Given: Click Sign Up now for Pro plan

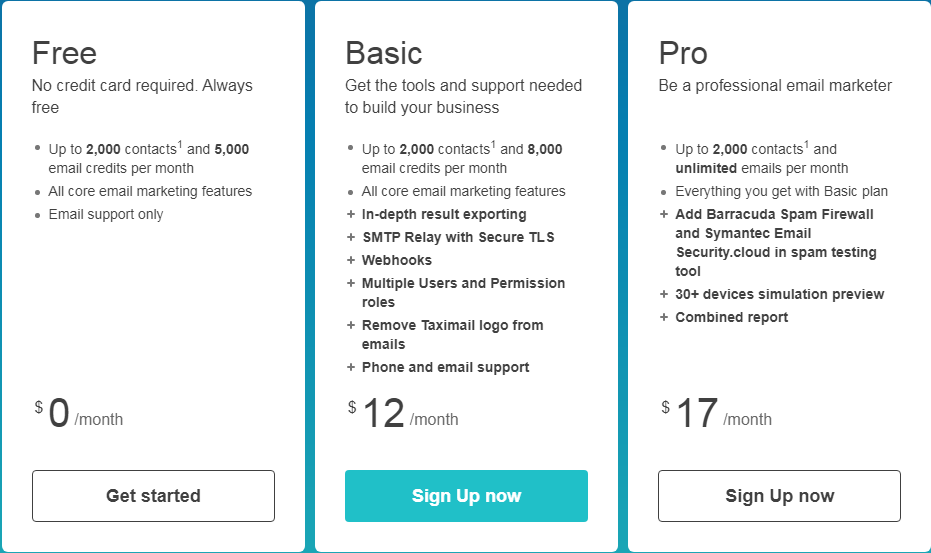Looking at the screenshot, I should pos(779,496).
